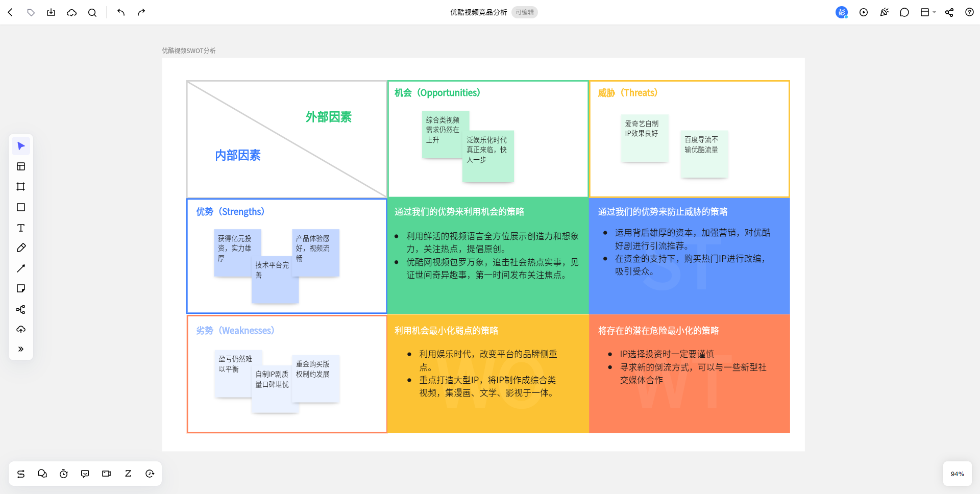Click the video camera icon
980x494 pixels.
pyautogui.click(x=107, y=474)
